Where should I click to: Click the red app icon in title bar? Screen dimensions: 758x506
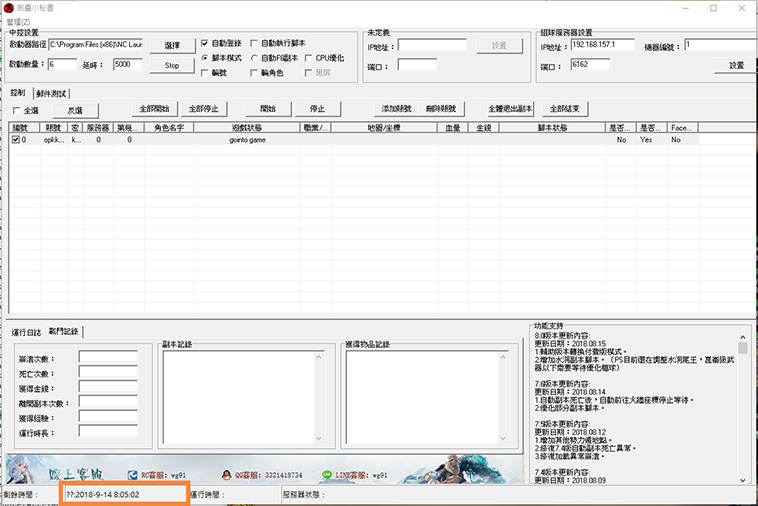[x=9, y=8]
